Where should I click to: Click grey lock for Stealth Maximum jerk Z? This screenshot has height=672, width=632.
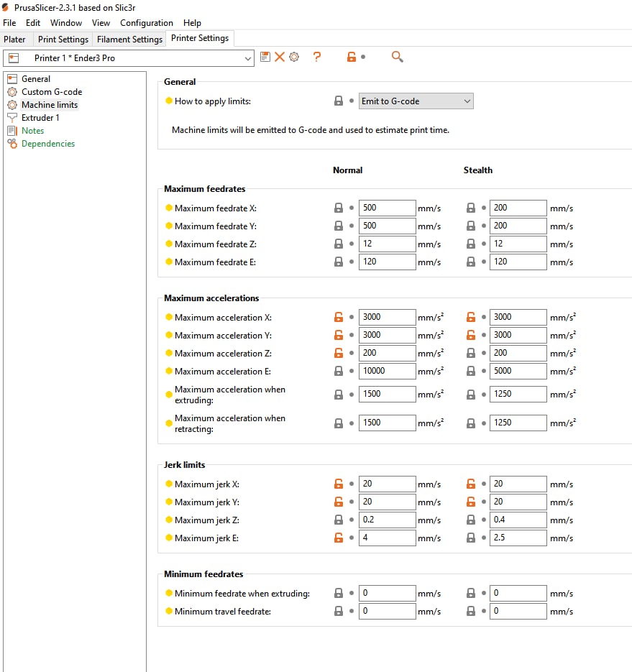click(471, 520)
